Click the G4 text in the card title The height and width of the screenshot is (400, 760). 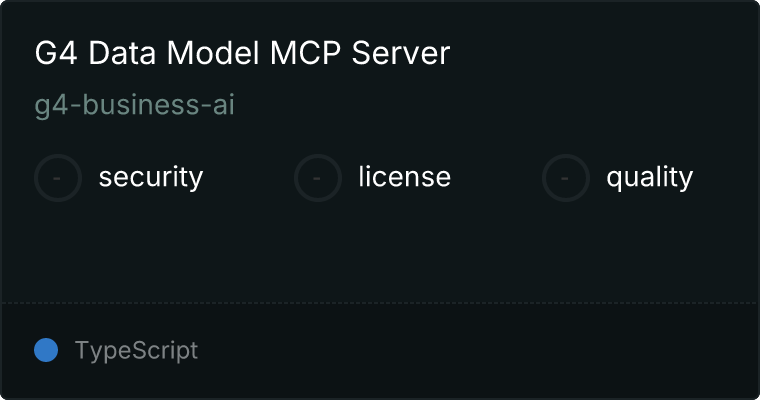56,52
